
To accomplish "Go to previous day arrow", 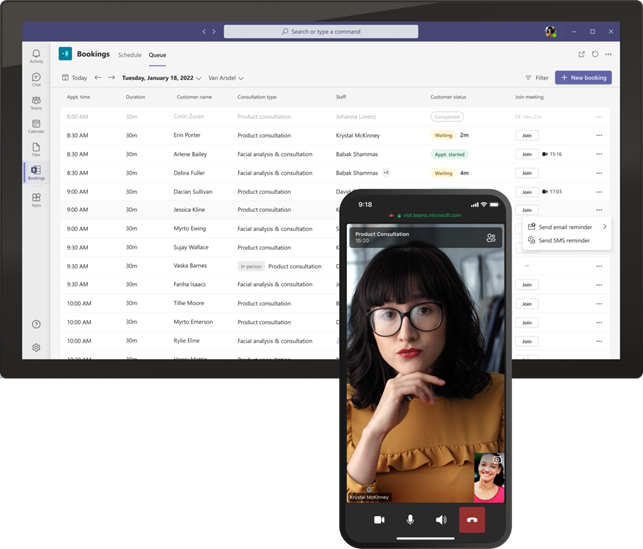I will (x=98, y=77).
